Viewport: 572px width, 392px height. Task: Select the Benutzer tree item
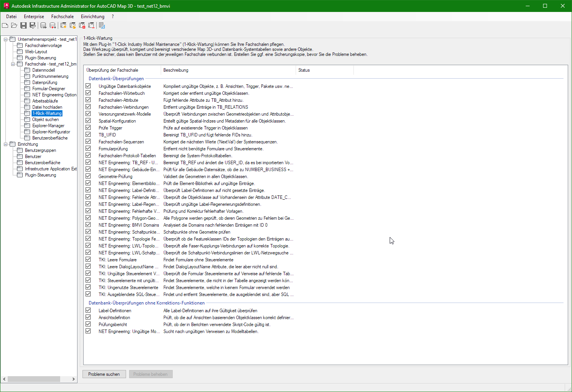pos(33,156)
